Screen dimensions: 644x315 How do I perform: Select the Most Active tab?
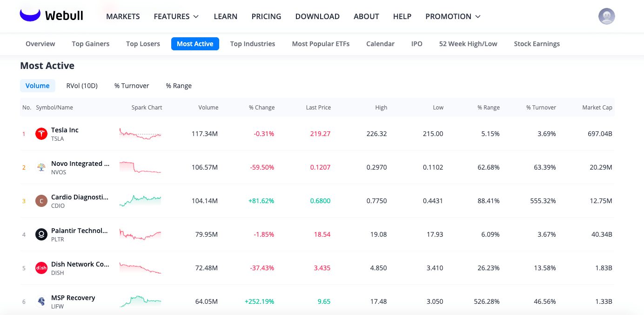click(x=195, y=44)
